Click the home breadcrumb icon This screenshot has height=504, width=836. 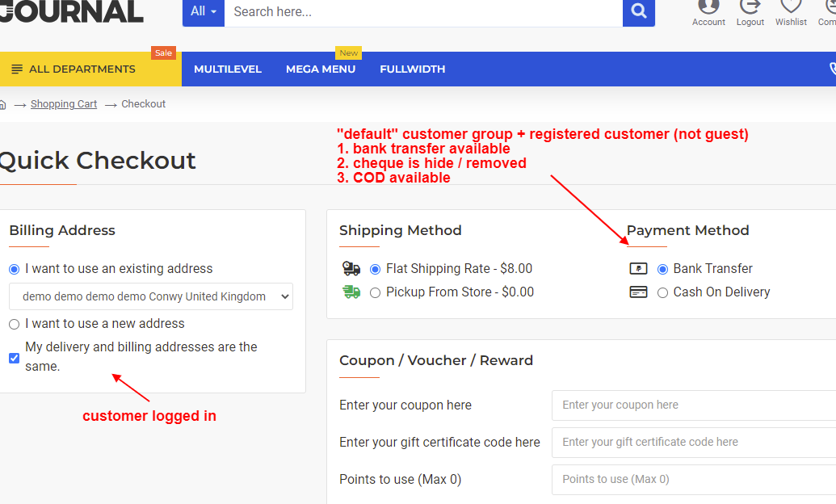[x=2, y=104]
